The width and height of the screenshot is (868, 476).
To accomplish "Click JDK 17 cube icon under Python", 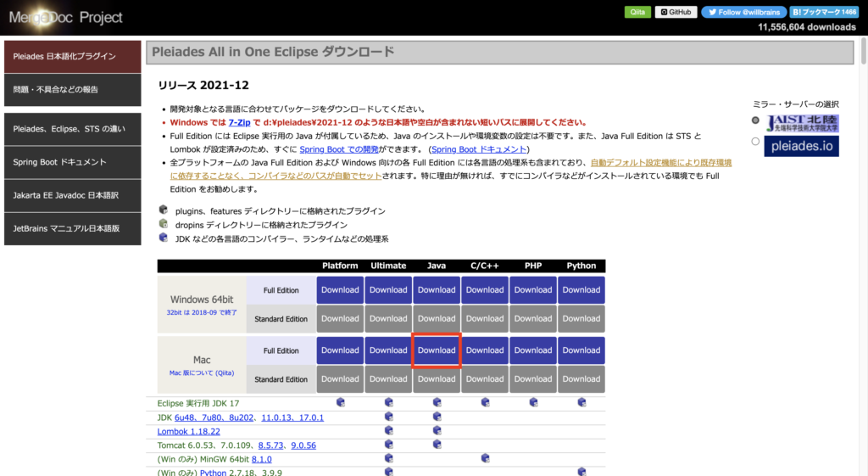I will coord(581,402).
